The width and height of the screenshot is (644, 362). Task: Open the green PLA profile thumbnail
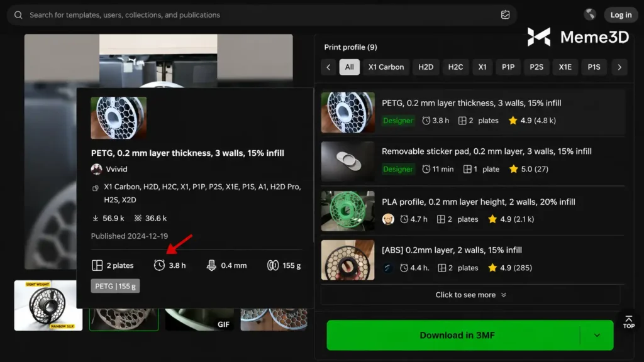coord(348,211)
